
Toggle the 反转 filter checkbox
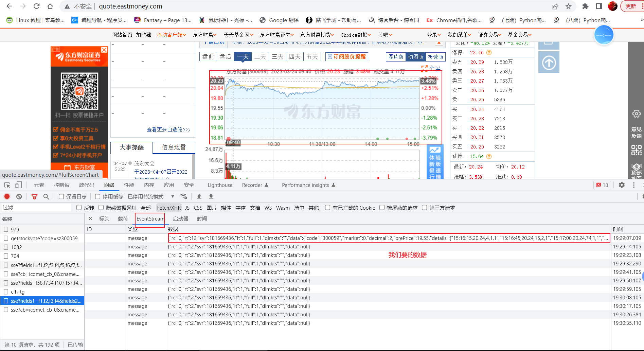coord(79,208)
